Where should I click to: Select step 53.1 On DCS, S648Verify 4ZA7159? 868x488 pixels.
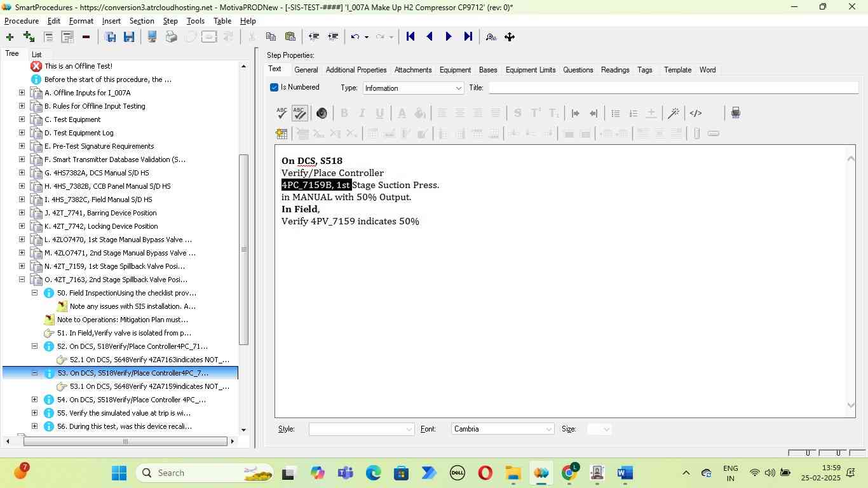[x=149, y=386]
